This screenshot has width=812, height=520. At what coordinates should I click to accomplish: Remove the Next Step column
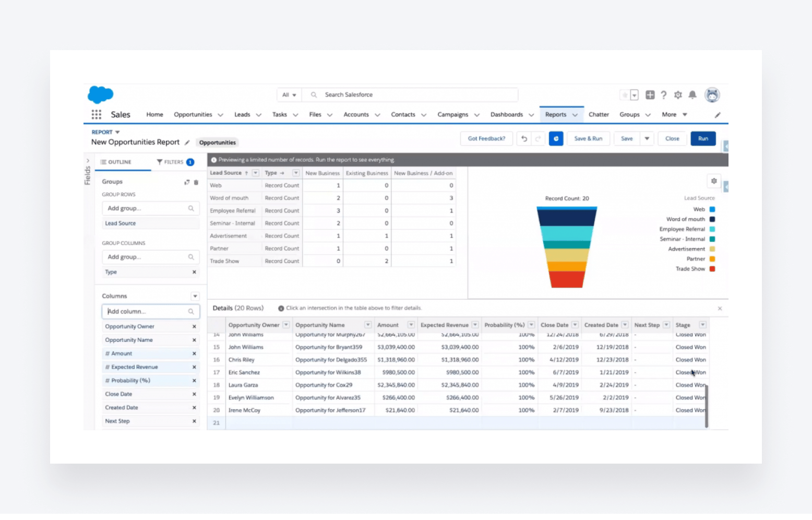pos(194,421)
